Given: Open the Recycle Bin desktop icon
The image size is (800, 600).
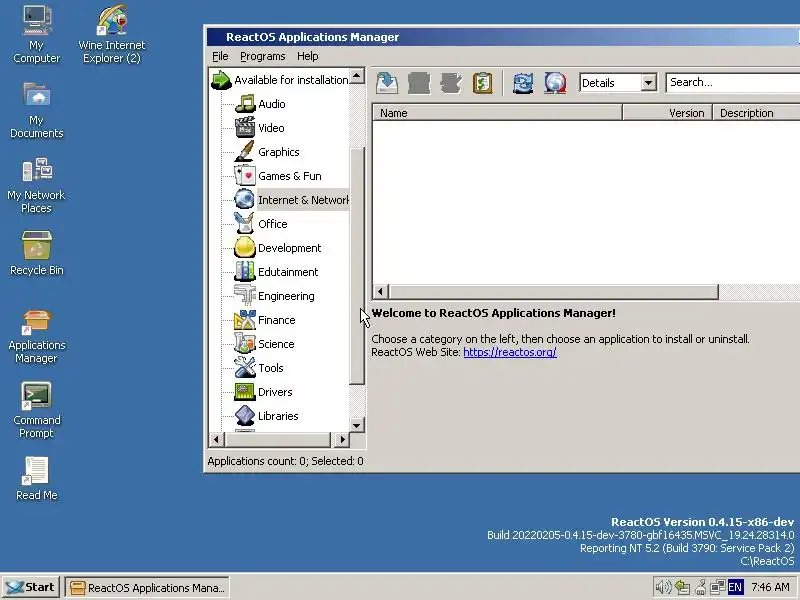Looking at the screenshot, I should (x=37, y=254).
